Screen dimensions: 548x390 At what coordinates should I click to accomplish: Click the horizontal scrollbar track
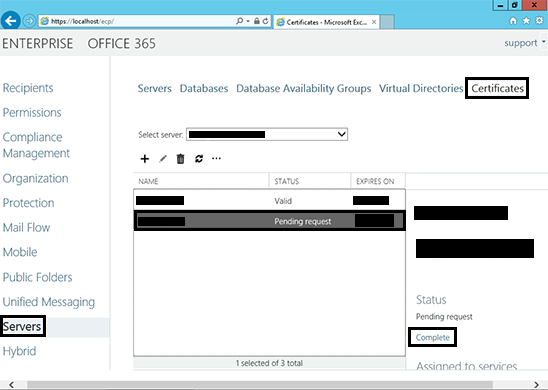pos(259,385)
